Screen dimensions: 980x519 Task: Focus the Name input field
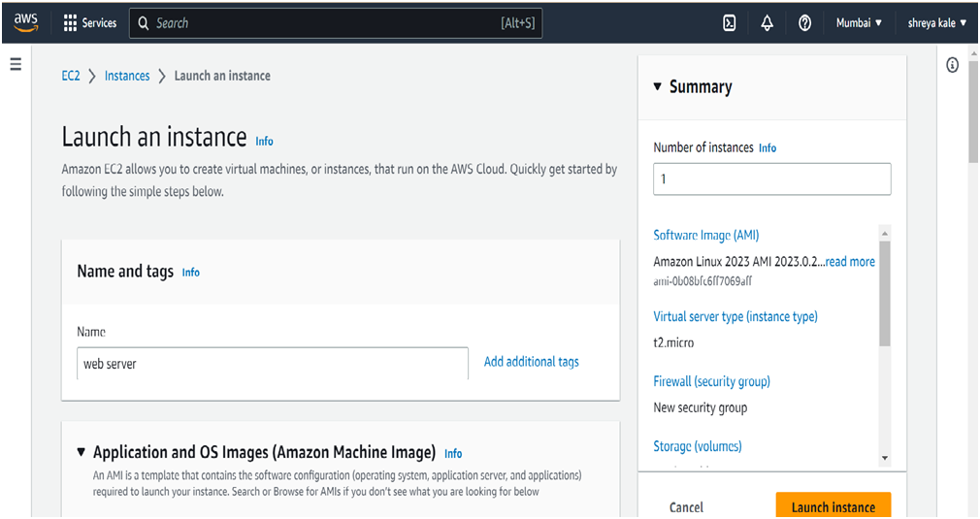tap(272, 364)
